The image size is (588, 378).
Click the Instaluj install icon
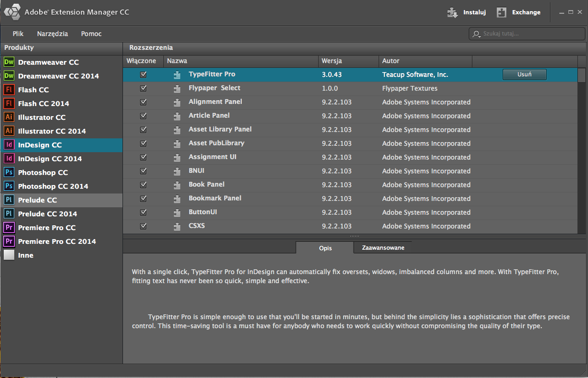453,12
